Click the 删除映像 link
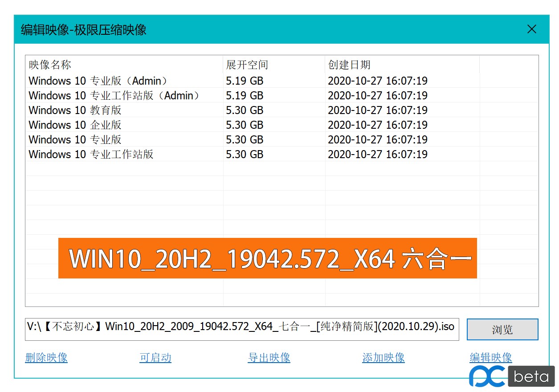 [x=46, y=357]
